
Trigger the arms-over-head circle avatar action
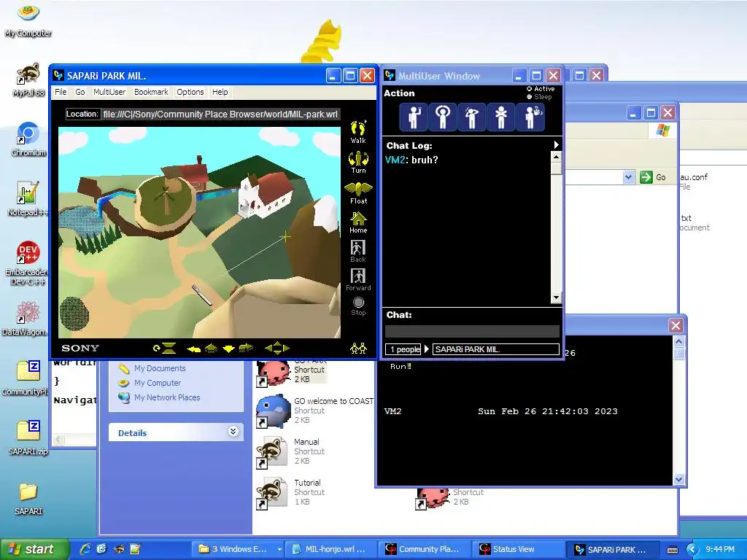click(443, 117)
